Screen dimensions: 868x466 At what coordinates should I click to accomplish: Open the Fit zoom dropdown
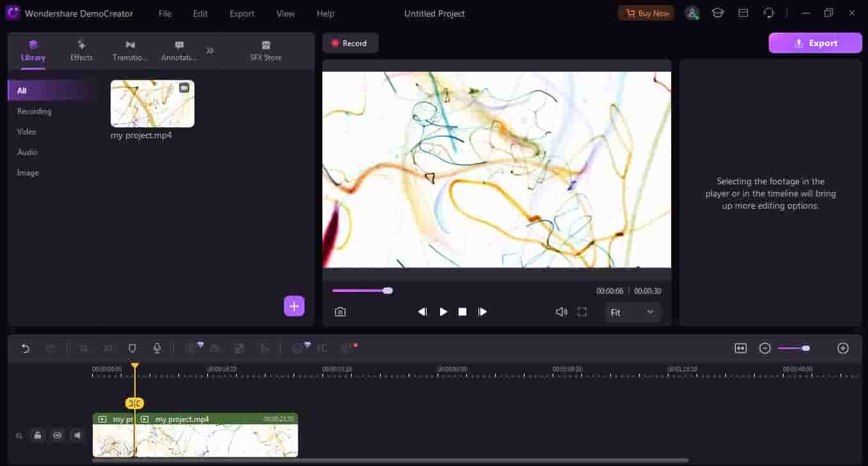(633, 312)
